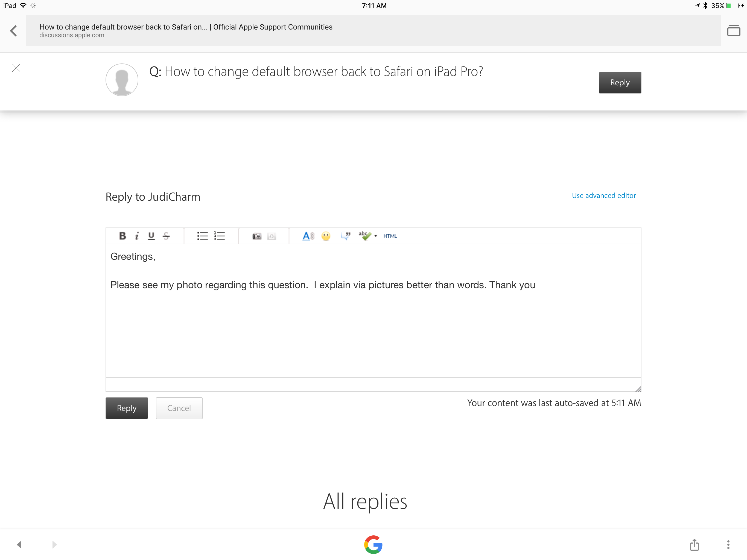Expand the spell check dropdown arrow
Viewport: 747px width, 560px height.
coord(375,236)
